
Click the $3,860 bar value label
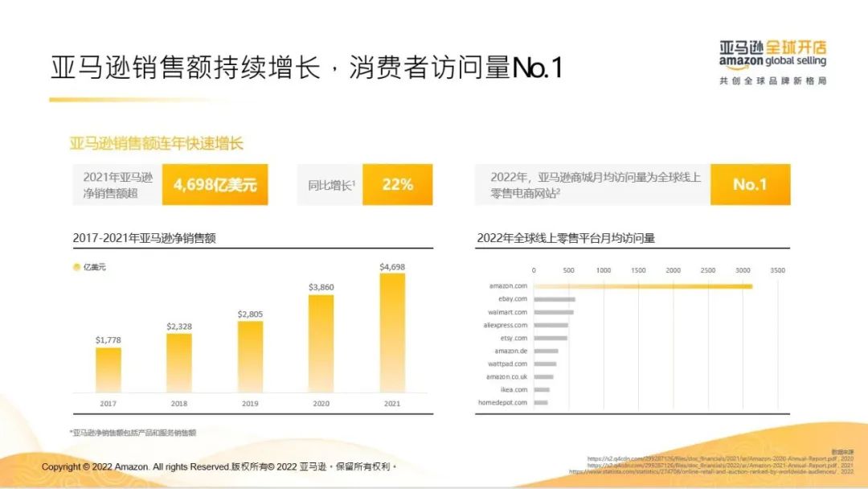(321, 287)
